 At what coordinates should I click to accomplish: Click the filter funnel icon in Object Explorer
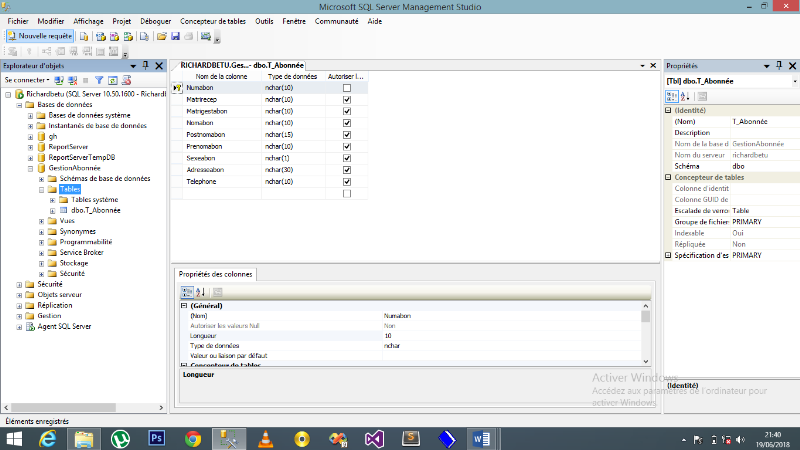coord(99,79)
